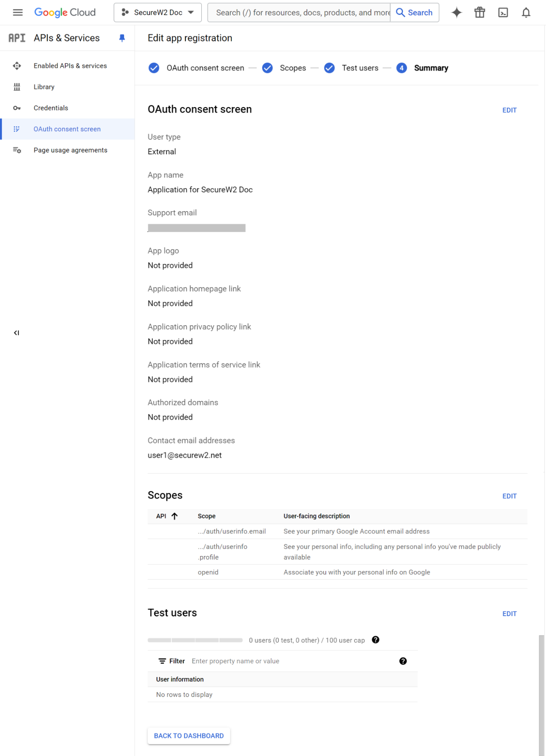Viewport: 546px width, 756px height.
Task: Open the main navigation hamburger menu
Action: pos(18,12)
